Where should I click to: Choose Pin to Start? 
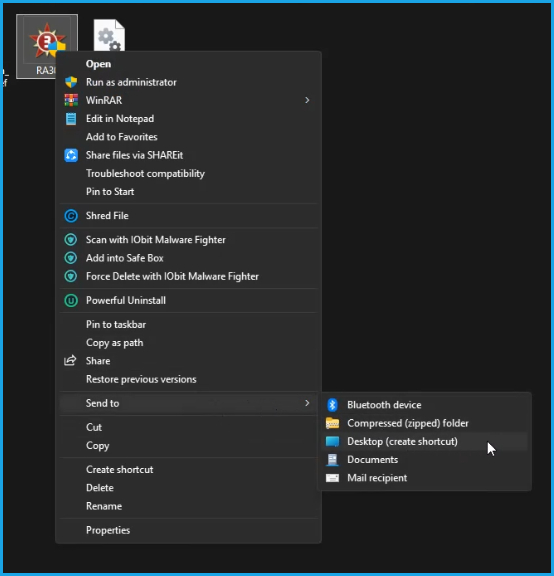point(188,191)
